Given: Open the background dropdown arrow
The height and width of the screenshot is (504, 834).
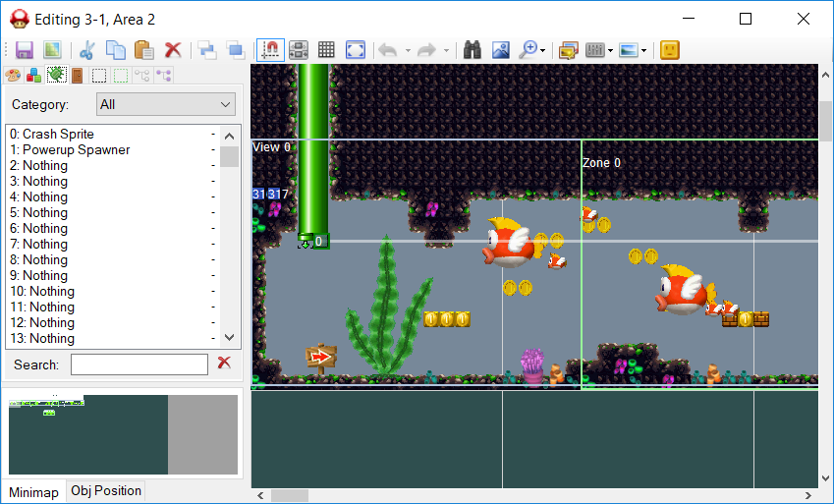Looking at the screenshot, I should pos(643,50).
